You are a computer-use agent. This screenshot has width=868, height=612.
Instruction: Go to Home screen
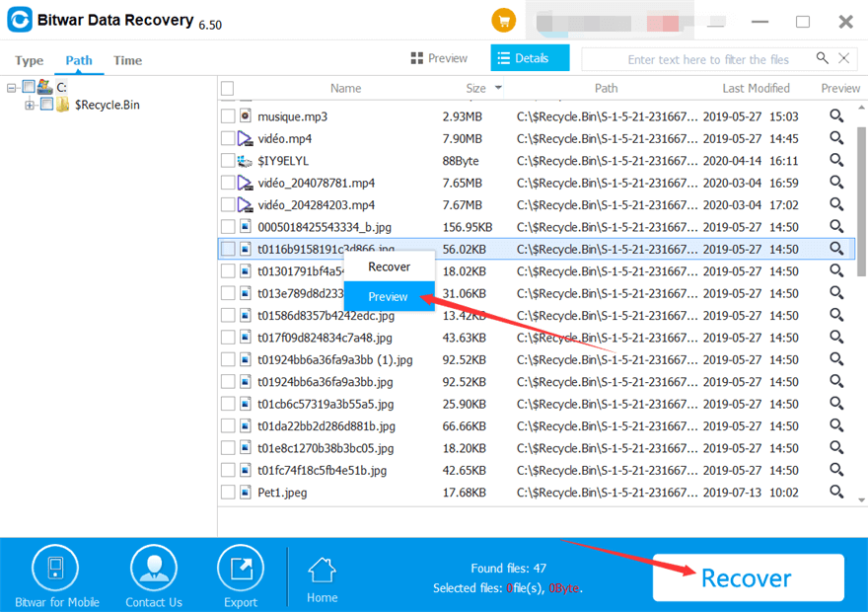[x=323, y=579]
